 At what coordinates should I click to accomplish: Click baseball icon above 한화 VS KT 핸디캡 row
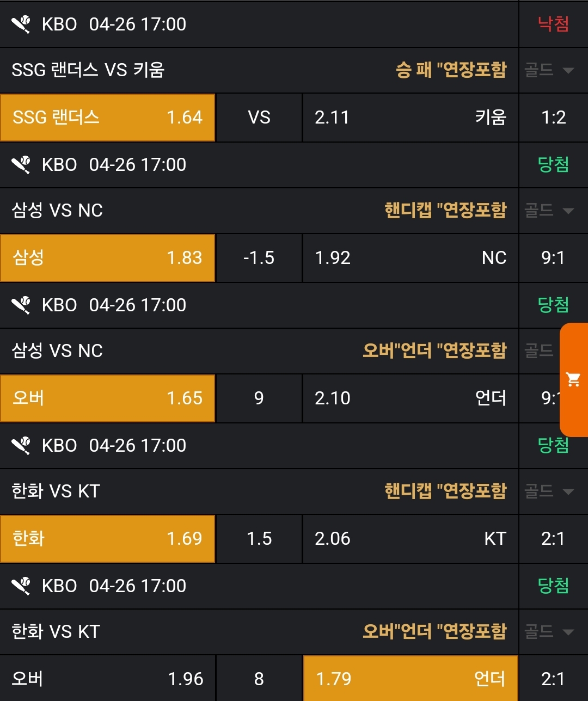click(22, 446)
